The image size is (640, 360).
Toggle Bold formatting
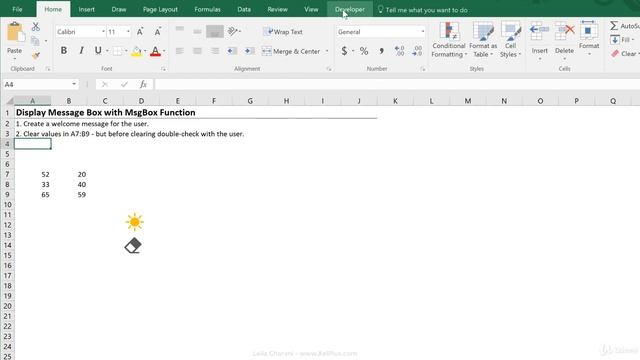64,51
